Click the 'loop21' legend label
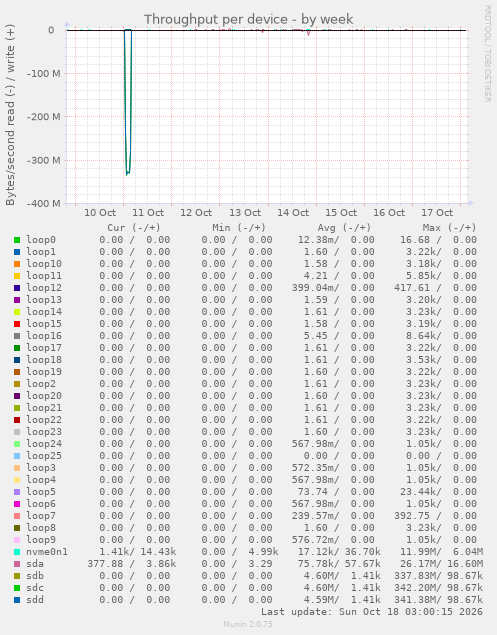 (44, 408)
